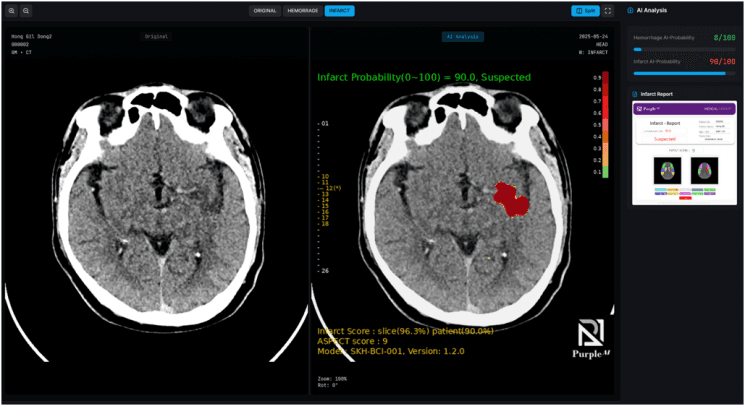This screenshot has width=745, height=406.
Task: Click the patient name 'Hong Gil Dong2'
Action: [31, 37]
